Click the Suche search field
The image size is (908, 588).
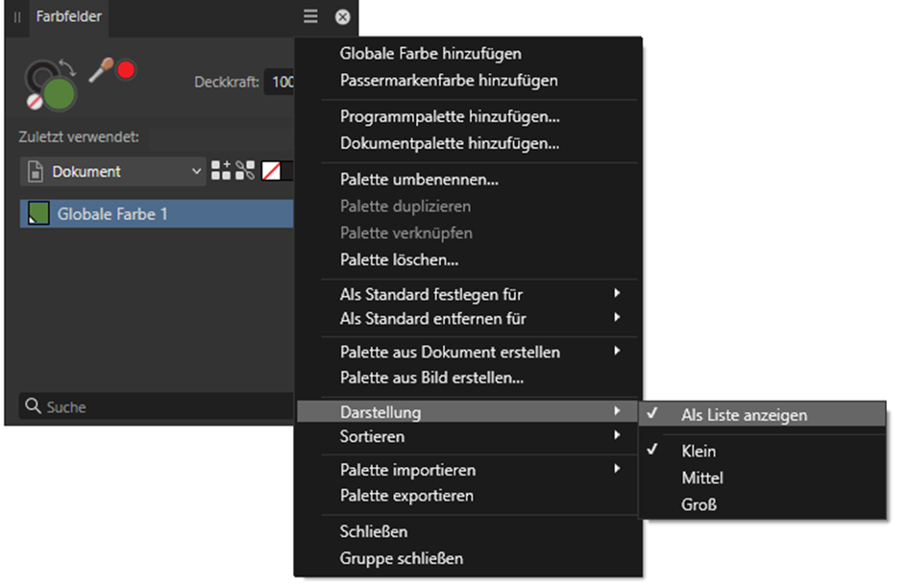(x=157, y=406)
